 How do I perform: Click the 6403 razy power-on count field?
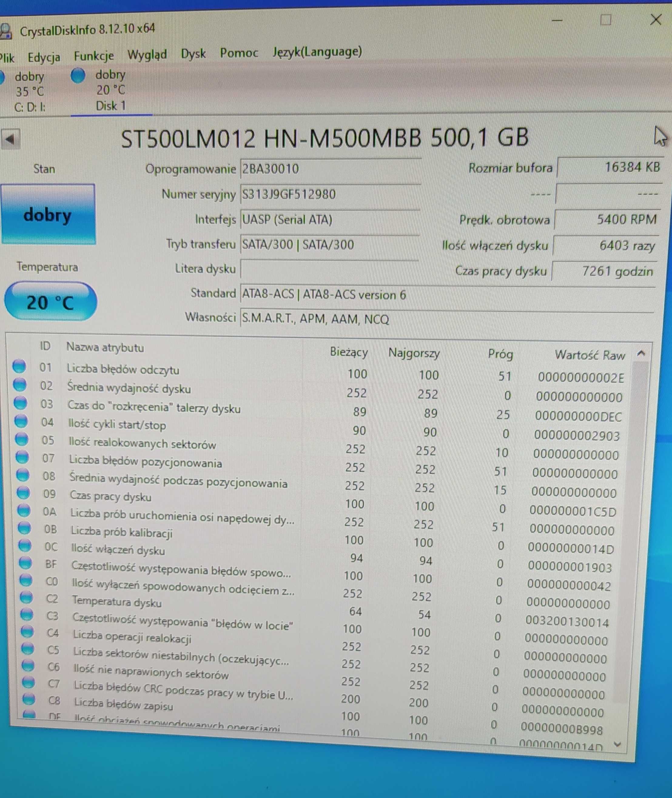[606, 246]
